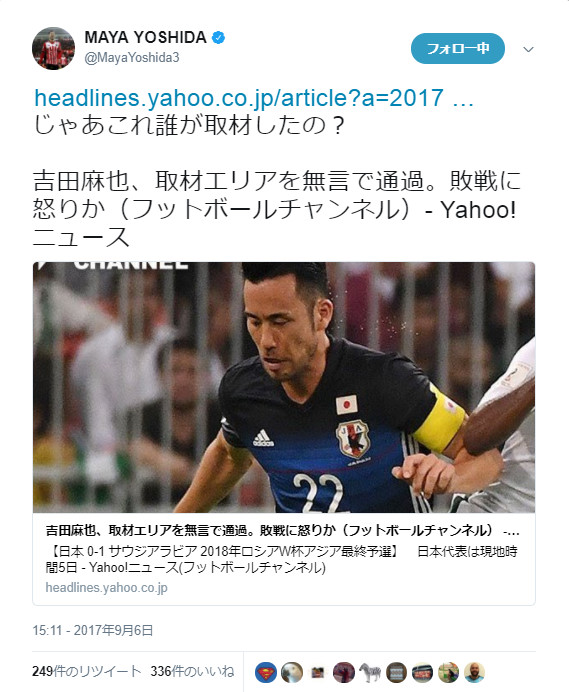Expand the tweet options chevron
The width and height of the screenshot is (569, 692).
528,49
